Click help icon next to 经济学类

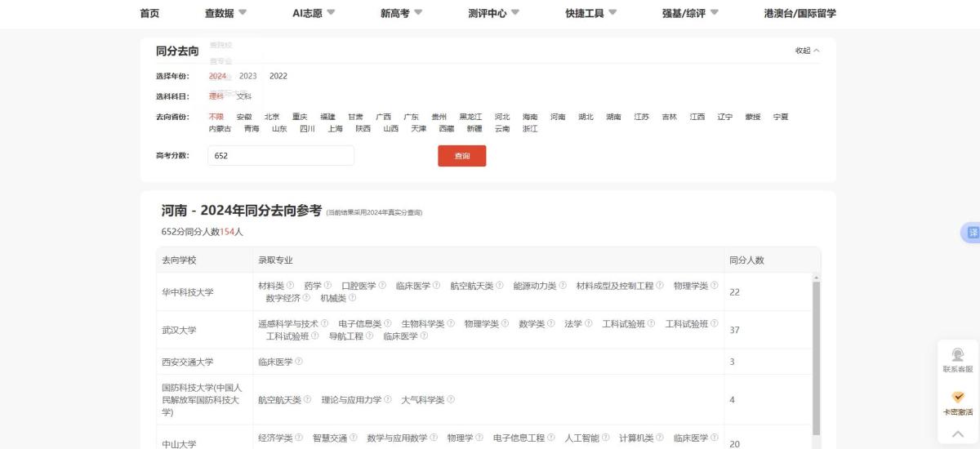point(299,438)
